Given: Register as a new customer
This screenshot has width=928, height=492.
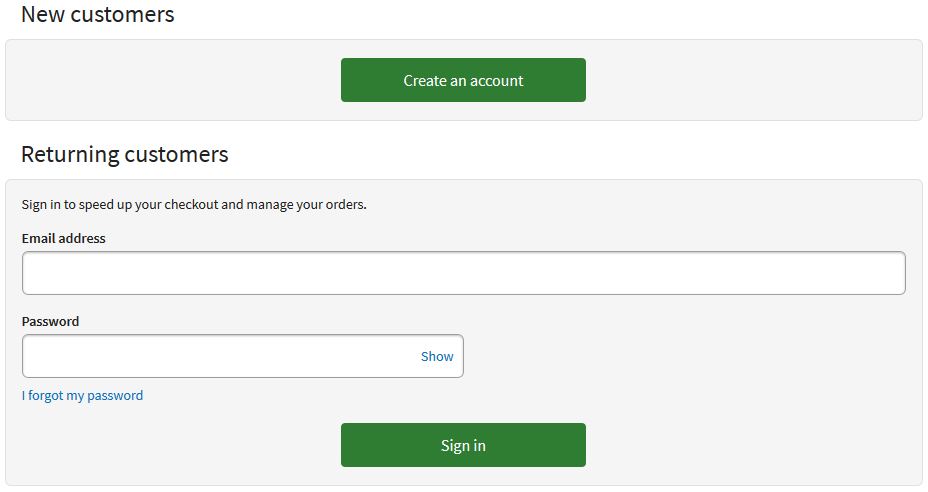Looking at the screenshot, I should (463, 80).
